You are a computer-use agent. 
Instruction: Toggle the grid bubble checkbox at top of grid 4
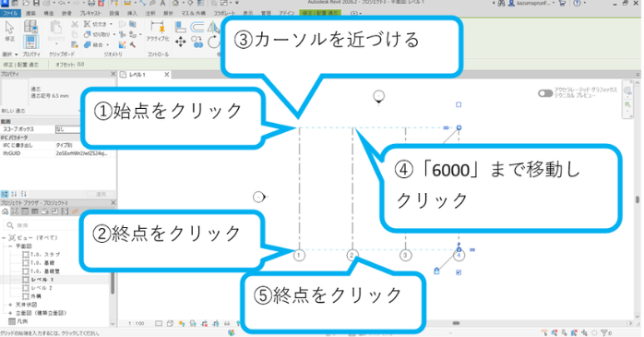click(459, 104)
